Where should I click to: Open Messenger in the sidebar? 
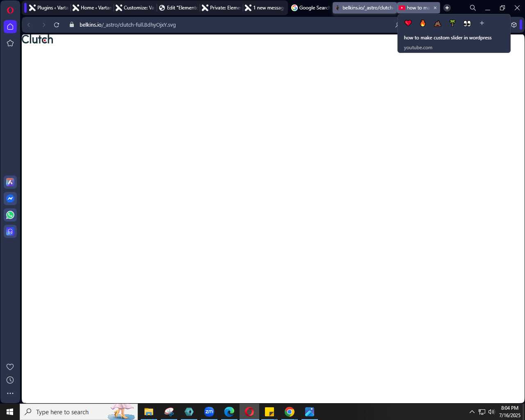tap(10, 199)
